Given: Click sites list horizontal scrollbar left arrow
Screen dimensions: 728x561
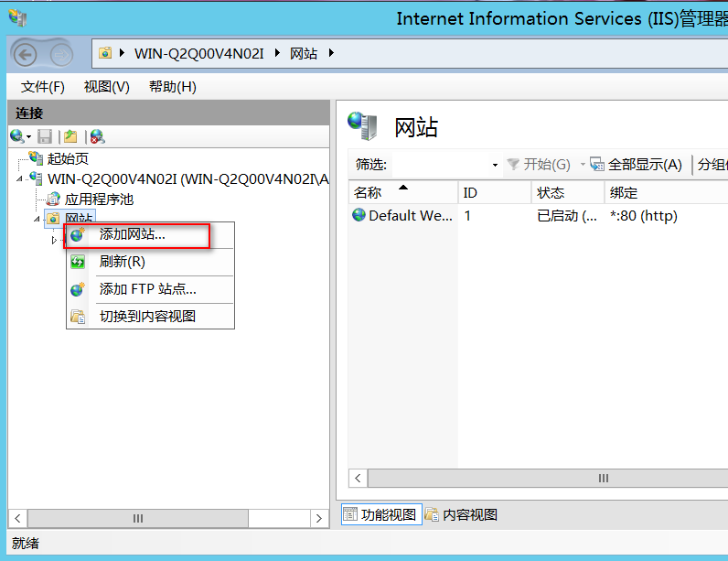Looking at the screenshot, I should (x=358, y=478).
